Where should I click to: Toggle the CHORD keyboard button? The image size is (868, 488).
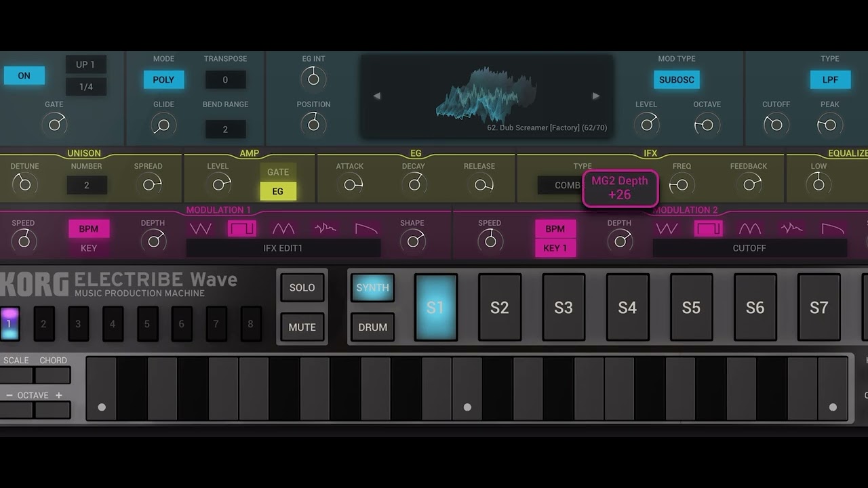point(53,375)
